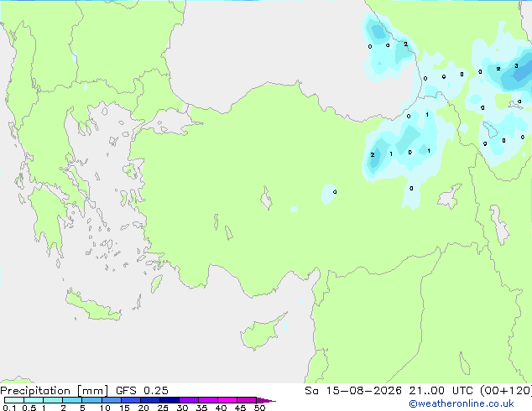The height and width of the screenshot is (411, 532).
Task: Click the '(00+120)' forecast hour text
Action: [x=506, y=391]
